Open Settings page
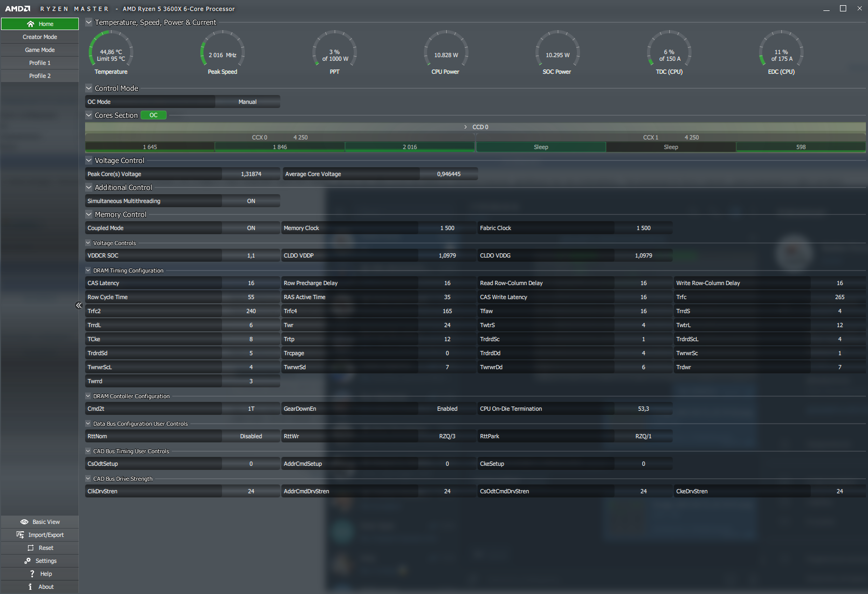 tap(40, 561)
